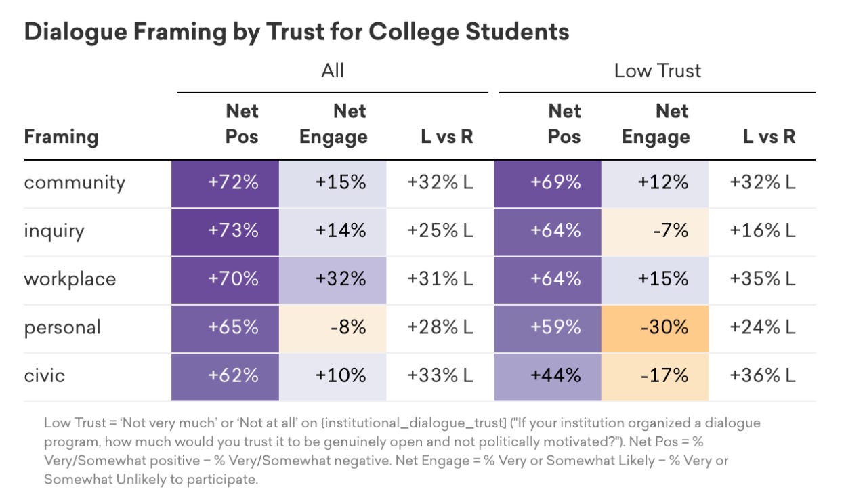
Task: Click the -8% personal Net Engage cell
Action: point(333,327)
